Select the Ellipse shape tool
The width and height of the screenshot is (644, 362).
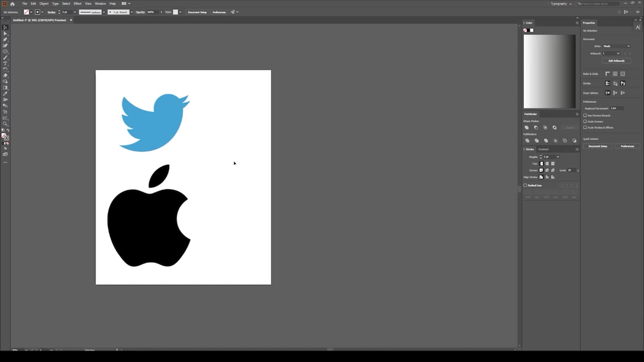5,52
